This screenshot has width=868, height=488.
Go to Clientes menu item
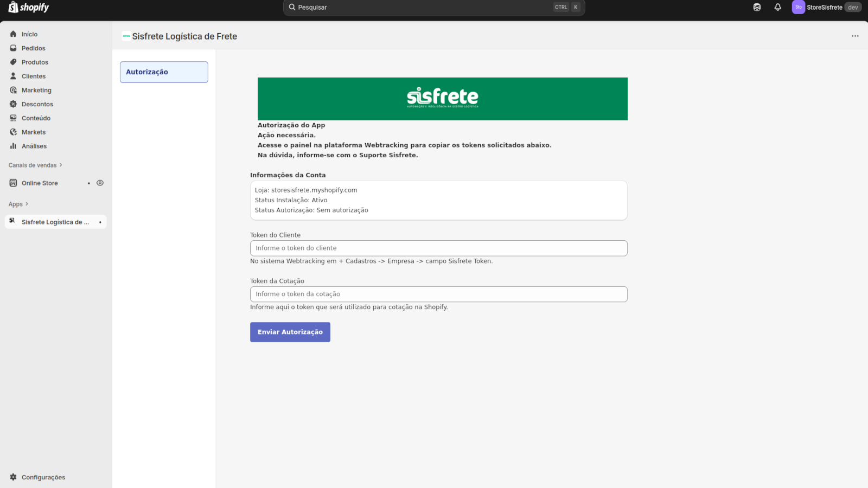pyautogui.click(x=34, y=76)
